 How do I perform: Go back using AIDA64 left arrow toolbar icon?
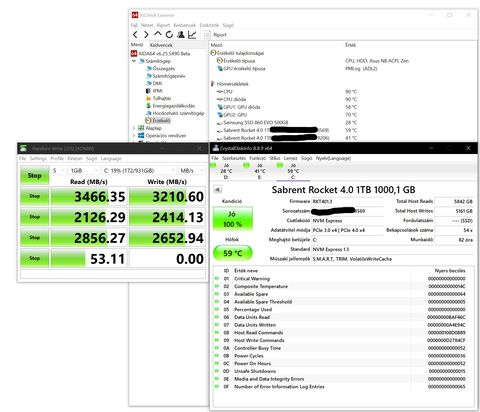(x=135, y=34)
